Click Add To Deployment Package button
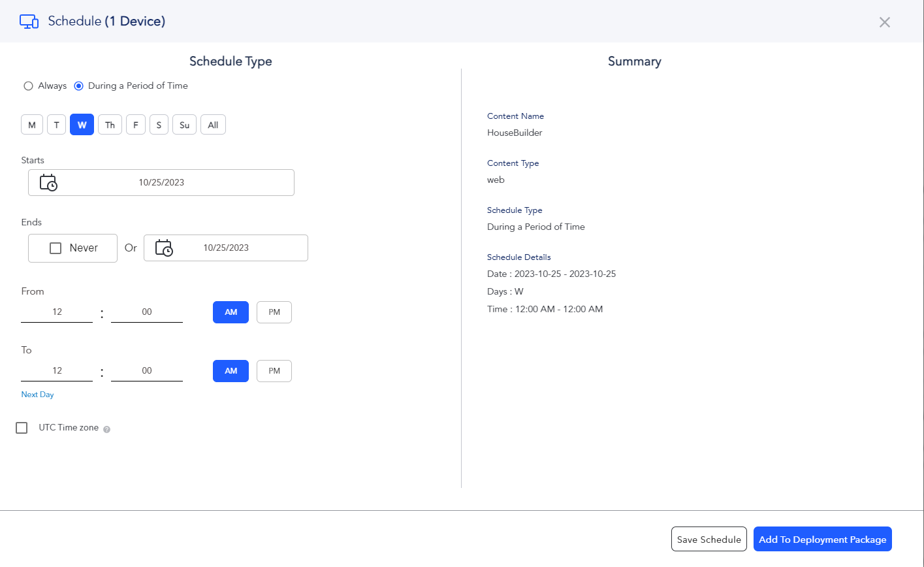Image resolution: width=924 pixels, height=567 pixels. tap(823, 539)
